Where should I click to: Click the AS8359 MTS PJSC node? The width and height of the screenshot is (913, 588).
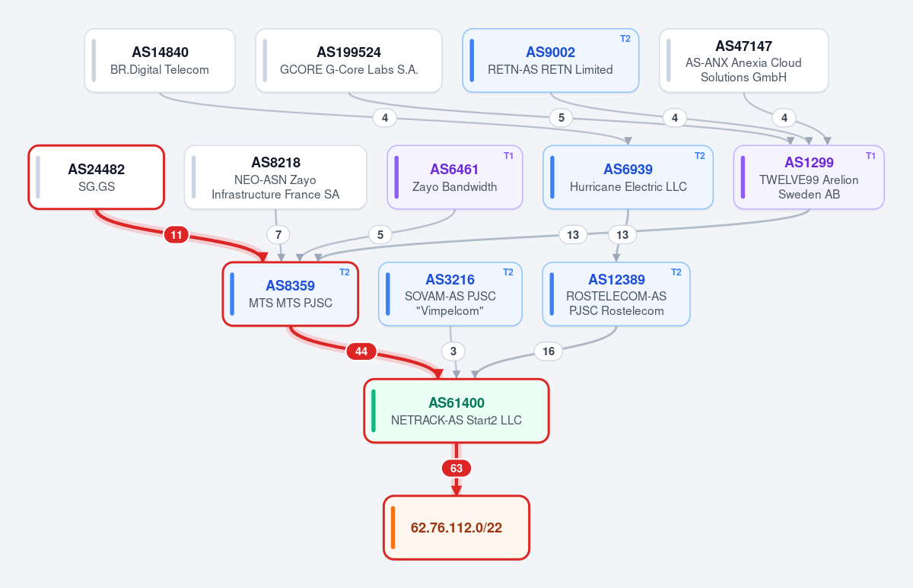click(290, 294)
